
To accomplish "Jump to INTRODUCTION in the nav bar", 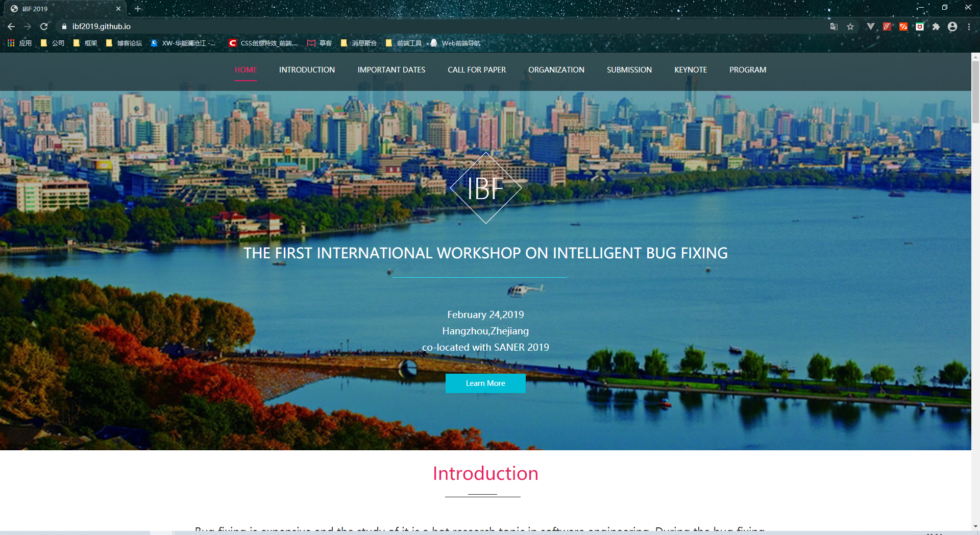I will (307, 70).
